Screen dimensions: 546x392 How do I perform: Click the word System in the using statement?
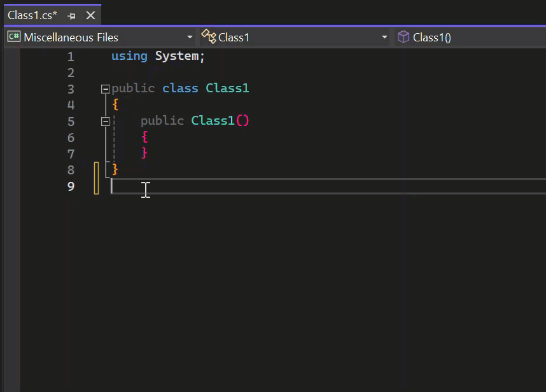(x=177, y=56)
